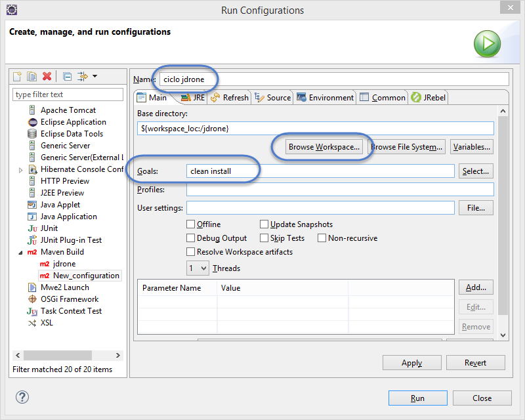525x420 pixels.
Task: Click the Revert button
Action: [x=475, y=363]
